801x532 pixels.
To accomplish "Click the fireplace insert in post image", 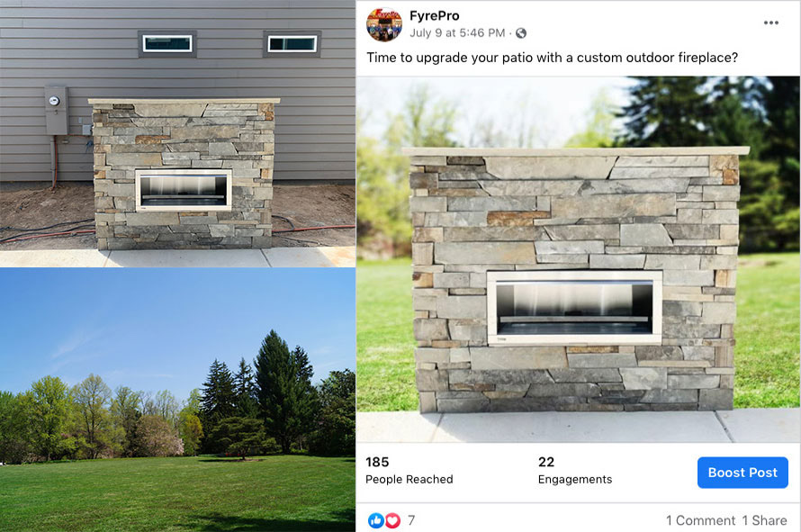I will pos(575,308).
